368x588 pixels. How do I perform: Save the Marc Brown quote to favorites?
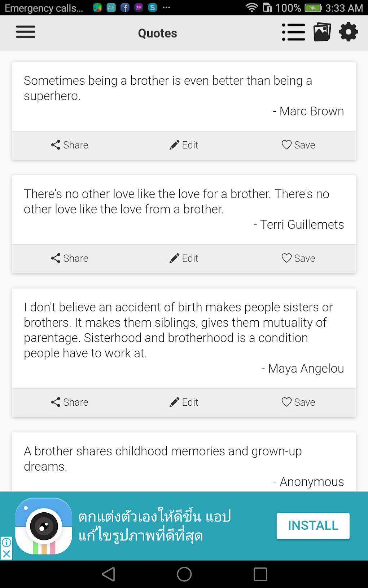(x=298, y=145)
